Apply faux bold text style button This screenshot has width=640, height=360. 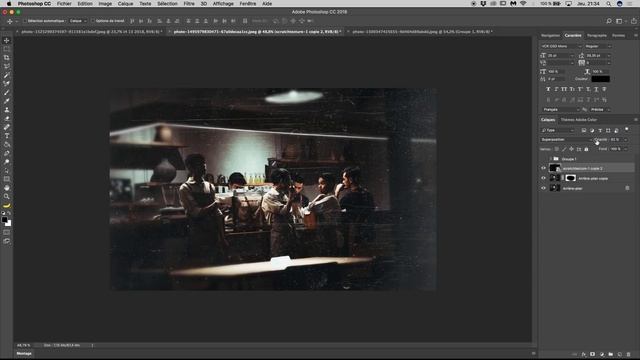pos(548,89)
